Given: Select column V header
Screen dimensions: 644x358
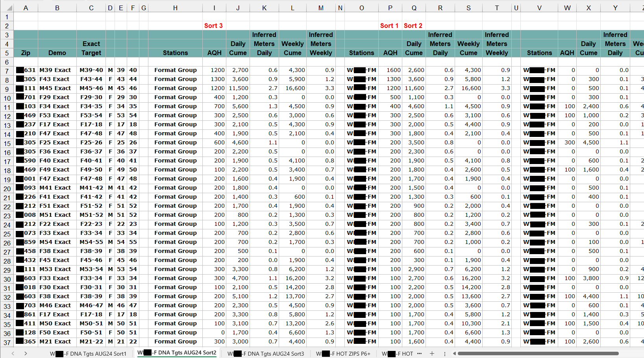Looking at the screenshot, I should (x=539, y=8).
